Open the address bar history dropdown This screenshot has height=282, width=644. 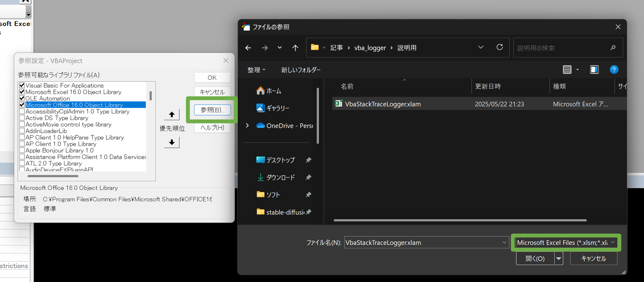coord(481,47)
